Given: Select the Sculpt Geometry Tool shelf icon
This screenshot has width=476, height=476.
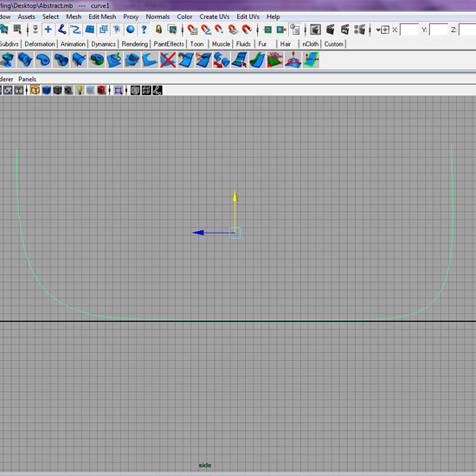Looking at the screenshot, I should [293, 60].
